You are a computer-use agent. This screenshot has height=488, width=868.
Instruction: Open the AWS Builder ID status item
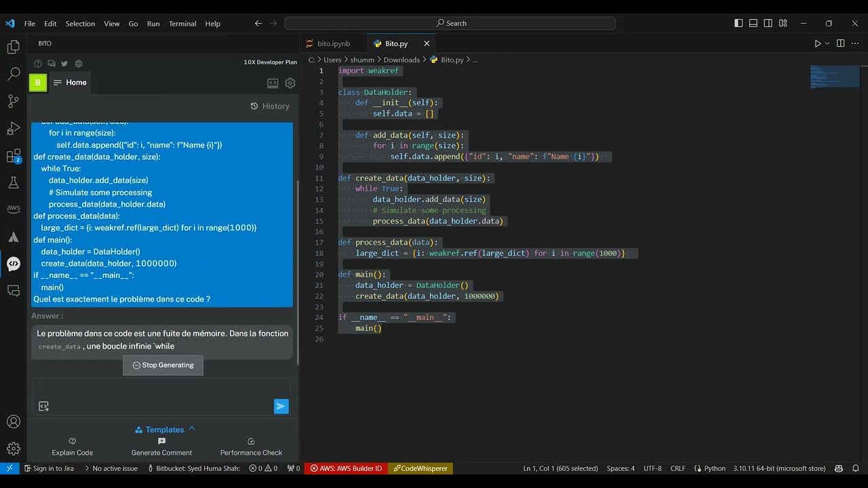tap(346, 468)
